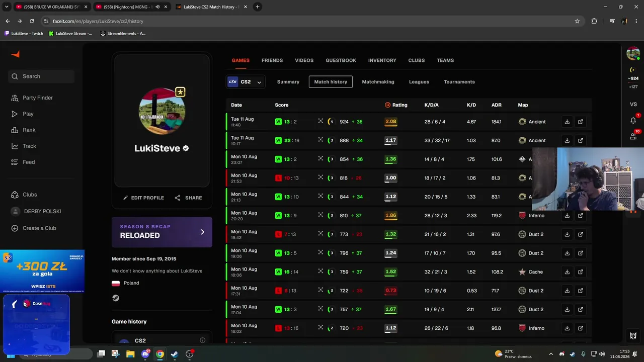Show the Summary stats view

click(x=288, y=82)
